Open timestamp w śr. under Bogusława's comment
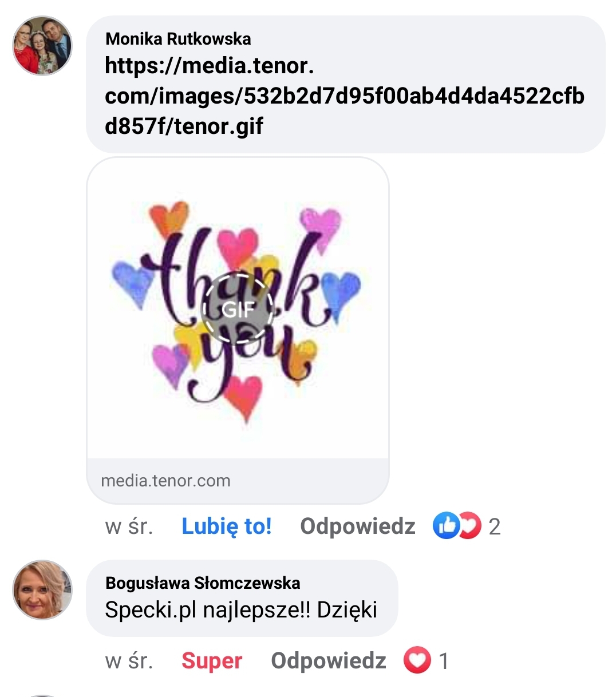The height and width of the screenshot is (697, 616). pyautogui.click(x=129, y=662)
